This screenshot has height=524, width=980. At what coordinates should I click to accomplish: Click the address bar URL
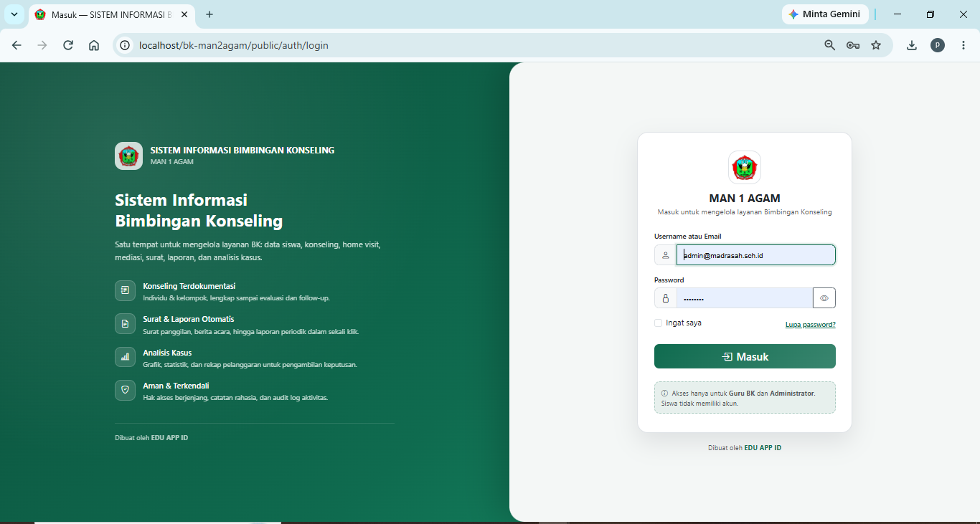[x=234, y=45]
